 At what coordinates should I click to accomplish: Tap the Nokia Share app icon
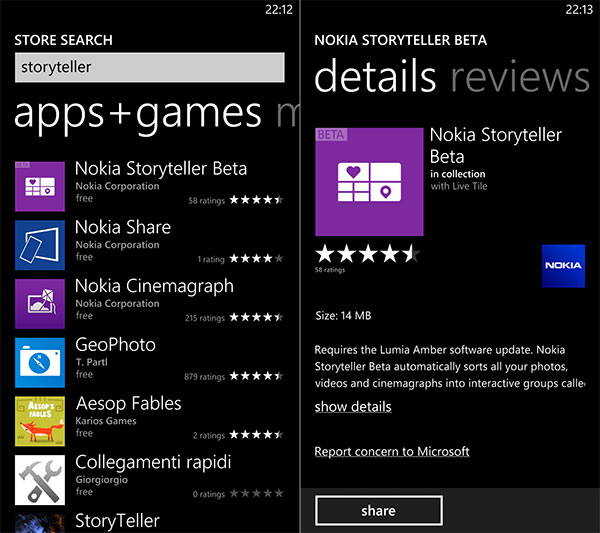pyautogui.click(x=40, y=245)
